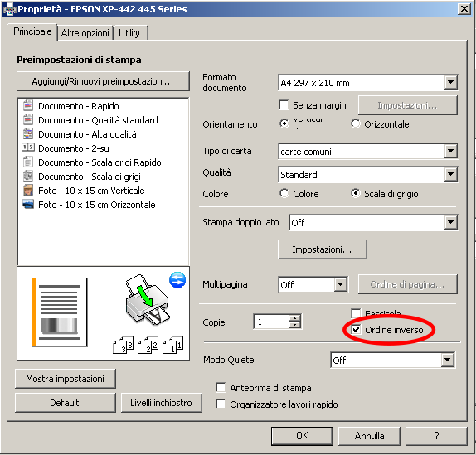
Task: Click inside the Copie number field
Action: pos(271,322)
